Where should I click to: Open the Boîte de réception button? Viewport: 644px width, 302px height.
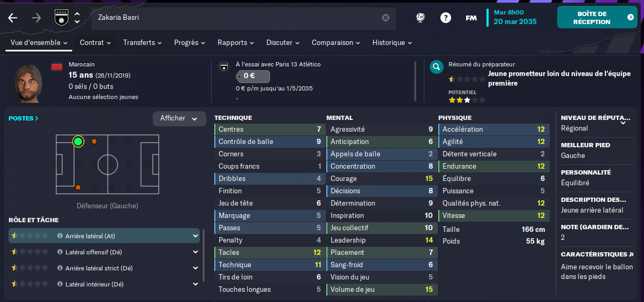tap(597, 18)
